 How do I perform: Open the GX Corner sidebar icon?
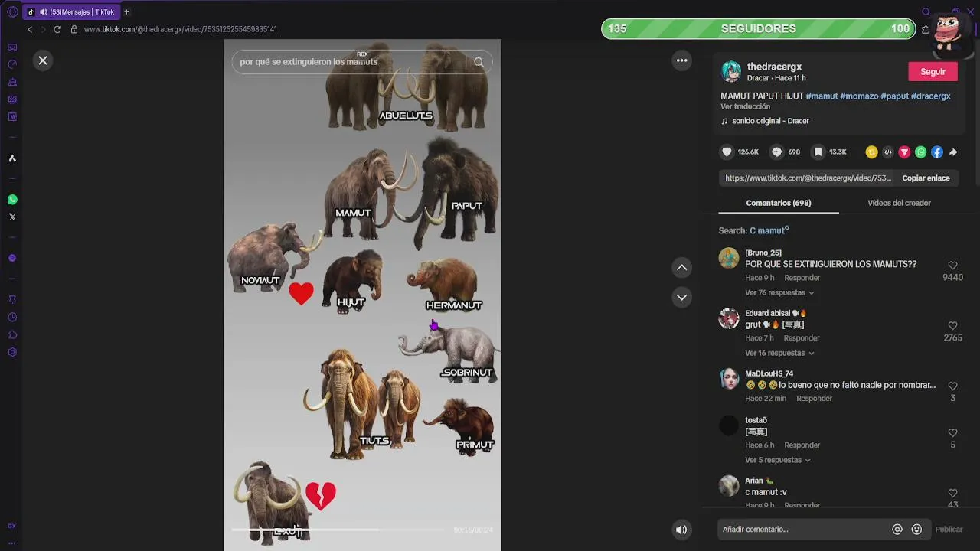(x=12, y=47)
